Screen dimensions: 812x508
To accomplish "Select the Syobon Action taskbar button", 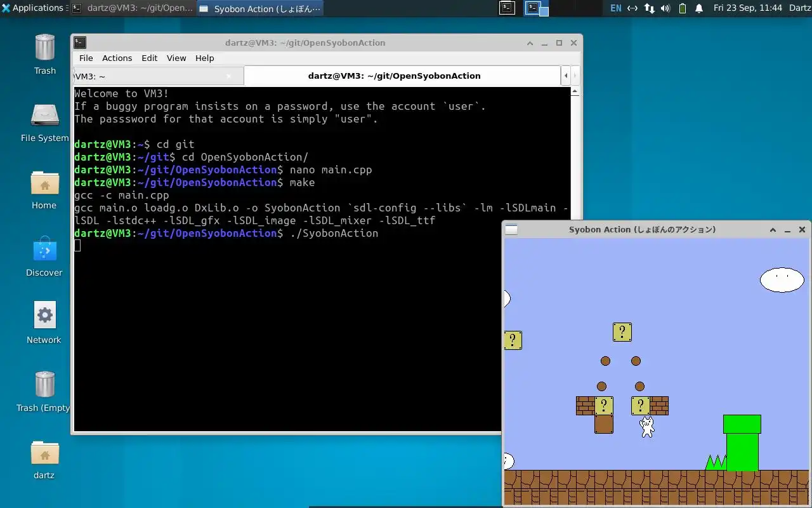I will [x=260, y=8].
